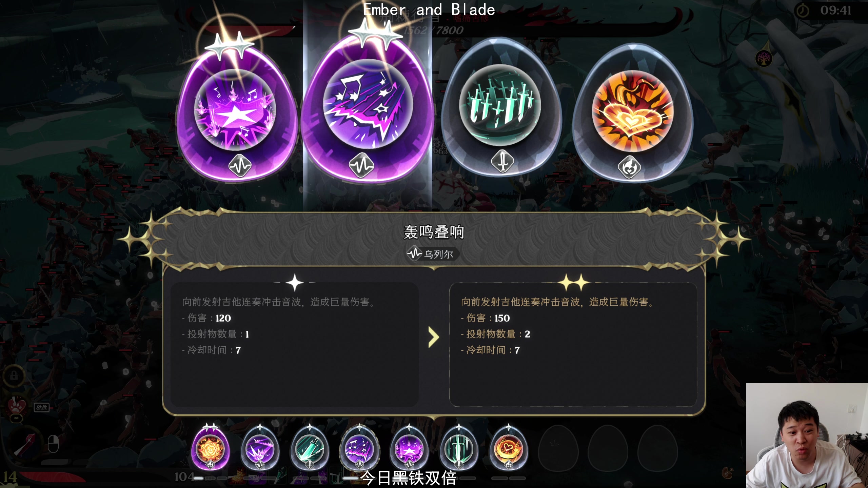Select the two-star upgrade description panel
This screenshot has height=488, width=868.
pyautogui.click(x=573, y=344)
